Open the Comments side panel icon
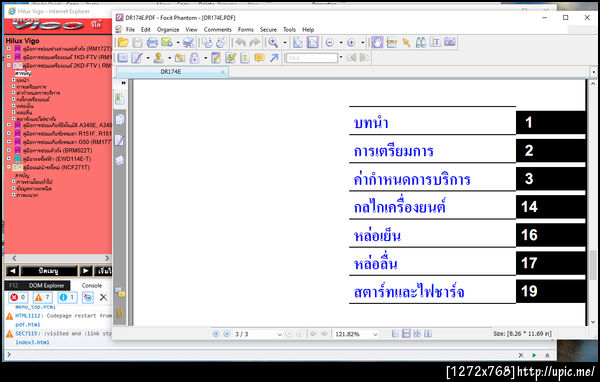 [120, 292]
